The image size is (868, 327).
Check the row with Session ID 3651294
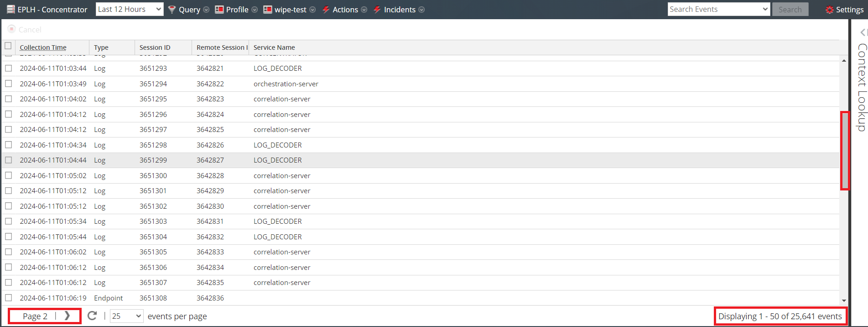click(x=8, y=84)
